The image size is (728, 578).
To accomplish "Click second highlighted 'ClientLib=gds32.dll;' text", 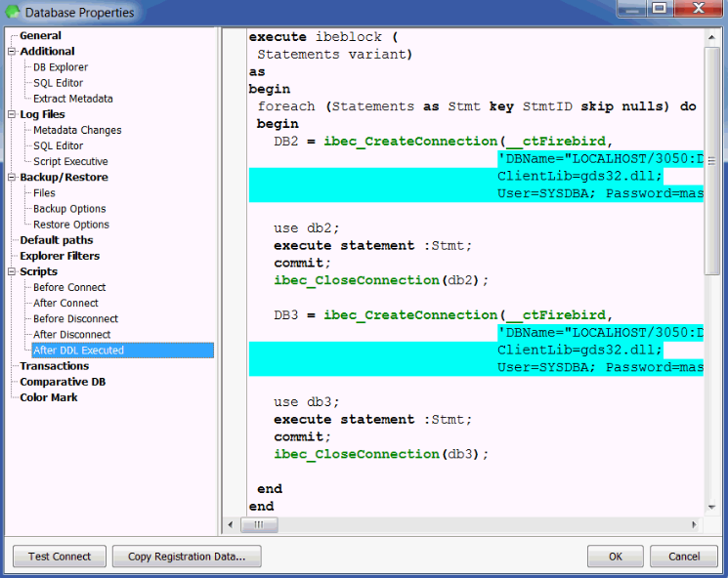I will tap(579, 351).
